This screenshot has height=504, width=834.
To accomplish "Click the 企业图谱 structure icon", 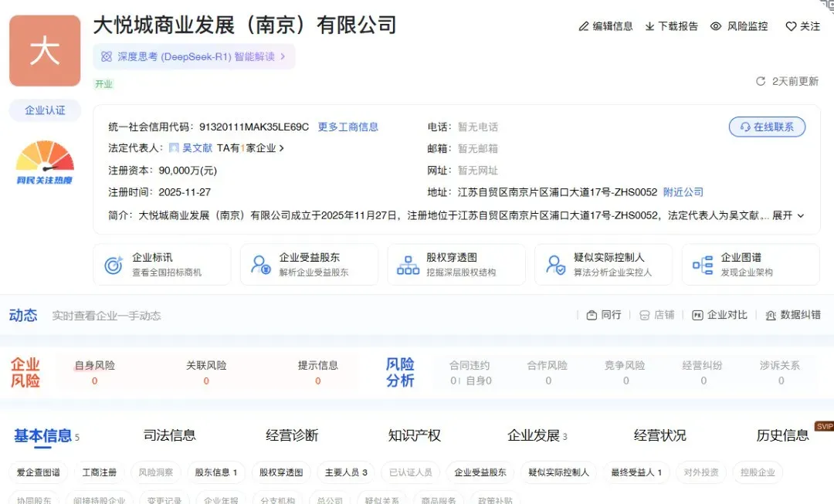I will coord(703,264).
